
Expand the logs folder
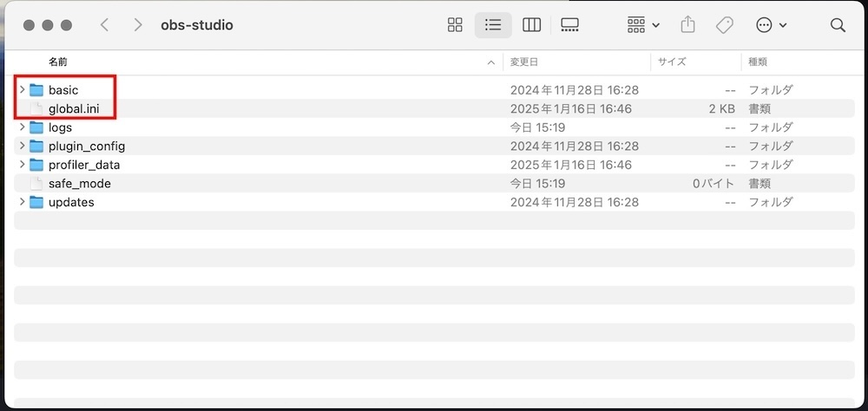coord(23,127)
